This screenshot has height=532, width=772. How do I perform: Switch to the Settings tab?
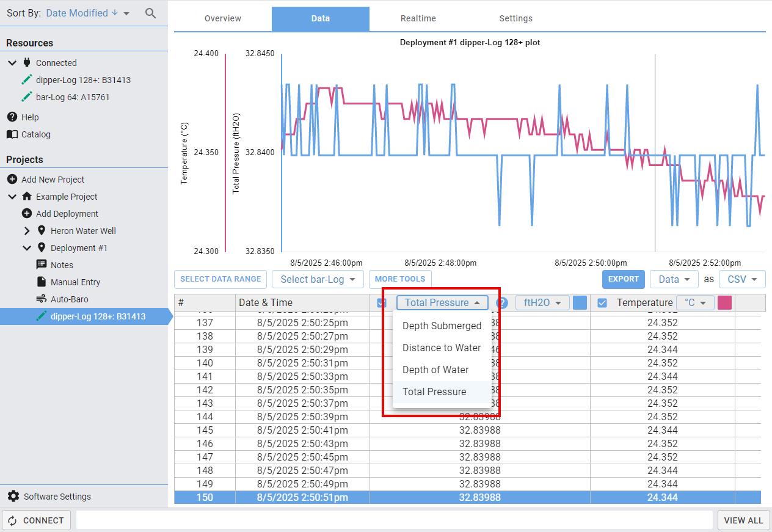(516, 18)
